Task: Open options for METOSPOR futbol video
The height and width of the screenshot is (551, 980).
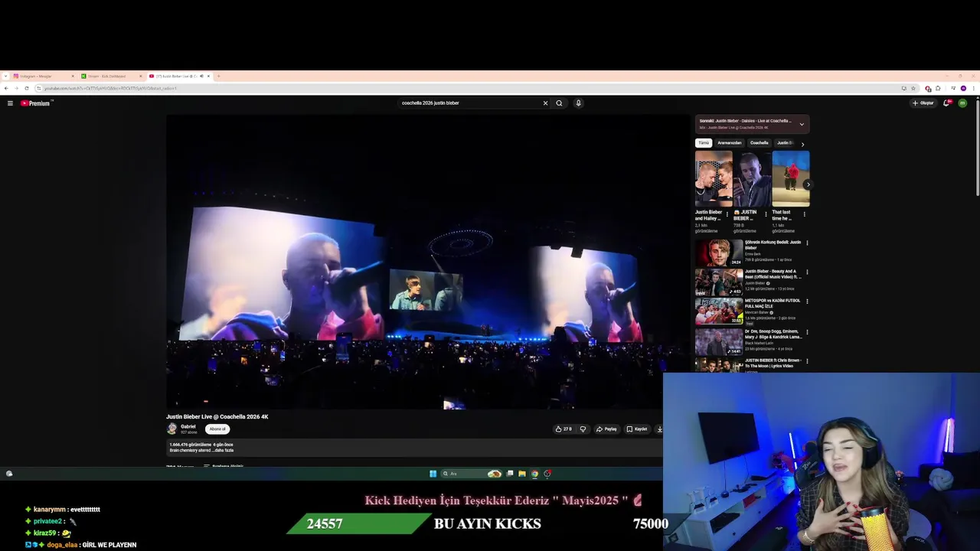Action: coord(807,302)
